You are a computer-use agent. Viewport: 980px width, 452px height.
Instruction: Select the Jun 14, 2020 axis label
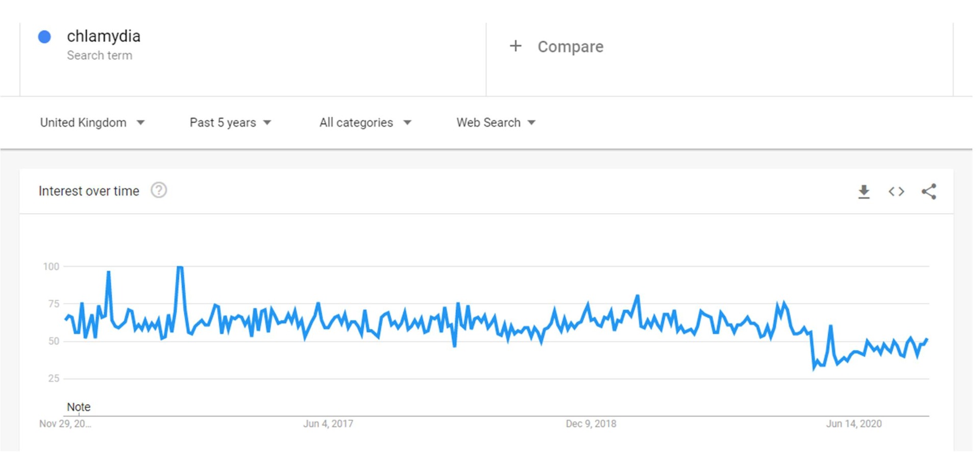pos(854,423)
